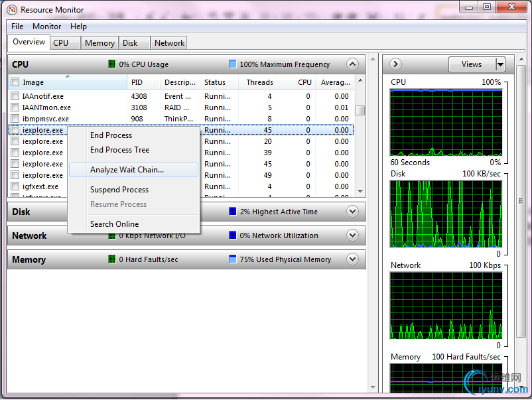Open the Monitor menu

point(47,27)
